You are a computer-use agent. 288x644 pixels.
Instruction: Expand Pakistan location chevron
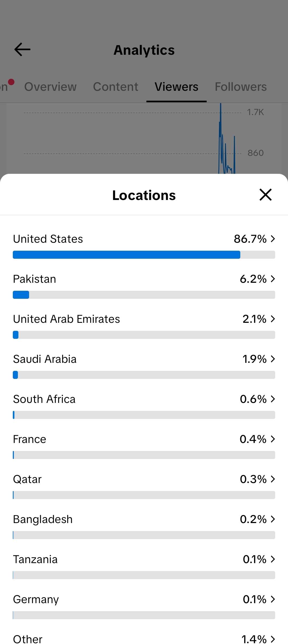pyautogui.click(x=273, y=279)
